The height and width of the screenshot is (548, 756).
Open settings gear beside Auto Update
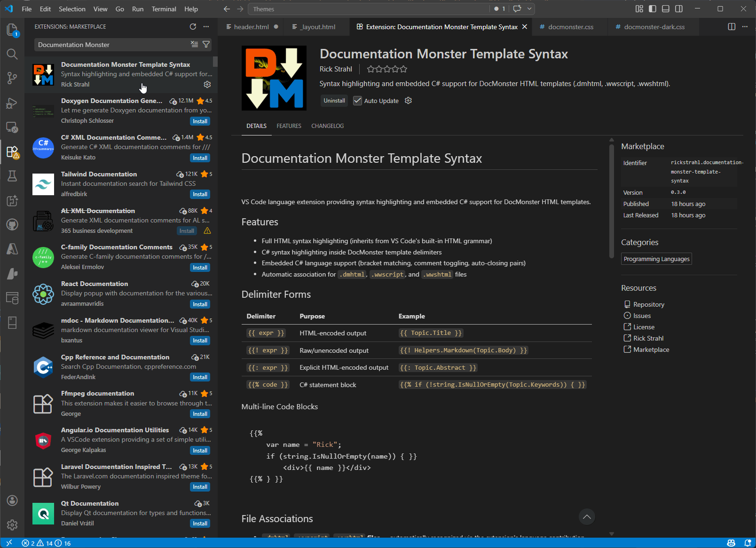point(408,101)
